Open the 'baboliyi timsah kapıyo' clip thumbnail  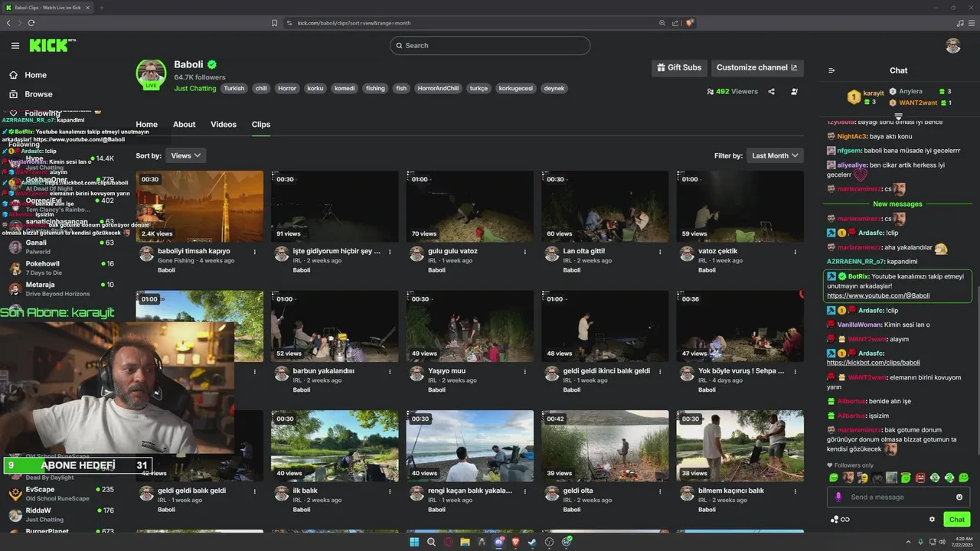[200, 206]
